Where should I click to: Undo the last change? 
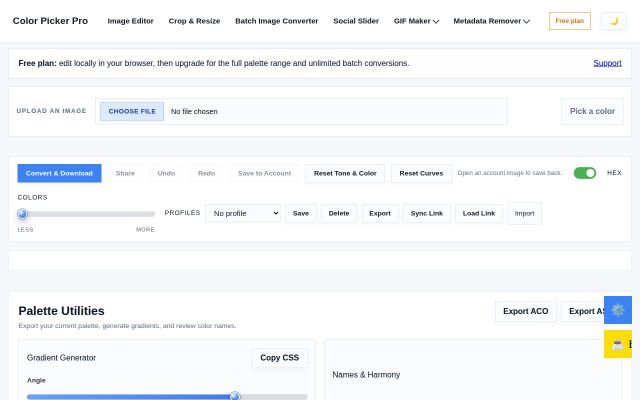[x=166, y=173]
